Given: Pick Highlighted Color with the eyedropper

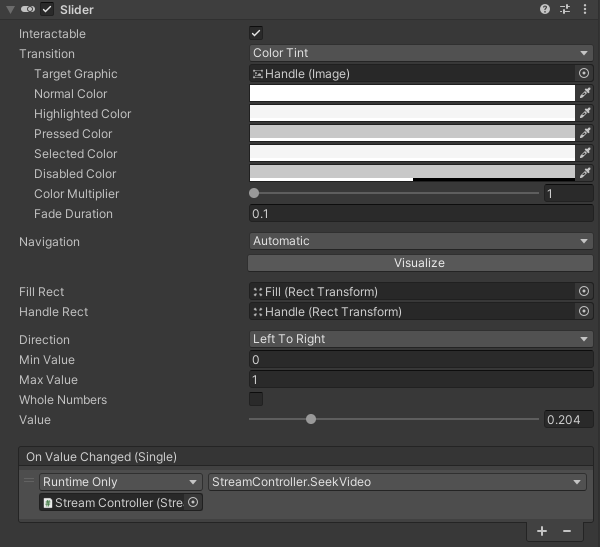Looking at the screenshot, I should [x=585, y=113].
